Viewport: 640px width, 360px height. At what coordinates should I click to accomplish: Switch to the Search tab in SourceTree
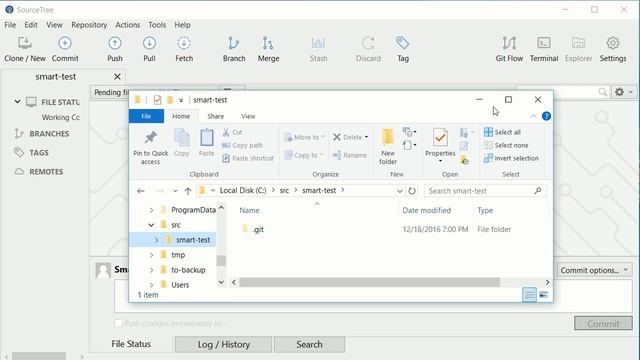[x=309, y=344]
